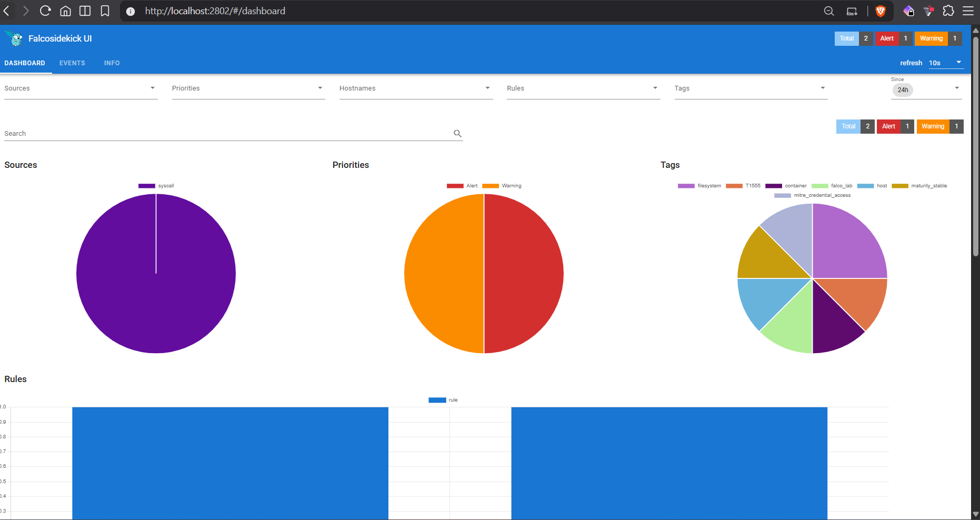Screen dimensions: 980x520
Task: Click the red Alert pie slice
Action: click(x=524, y=274)
